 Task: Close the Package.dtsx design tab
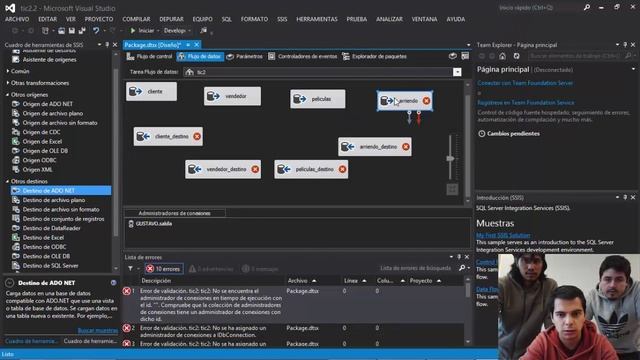coord(197,44)
